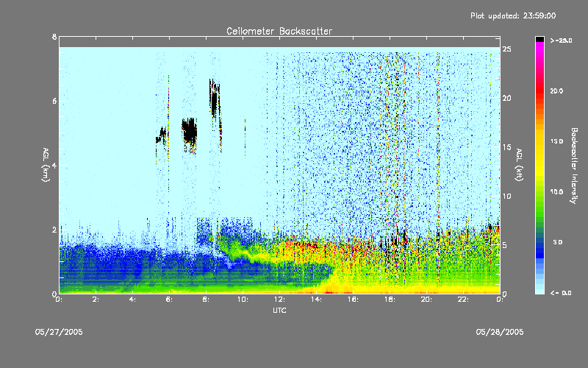This screenshot has height=368, width=588.
Task: Click the '6:' UTC tick label
Action: coord(170,300)
